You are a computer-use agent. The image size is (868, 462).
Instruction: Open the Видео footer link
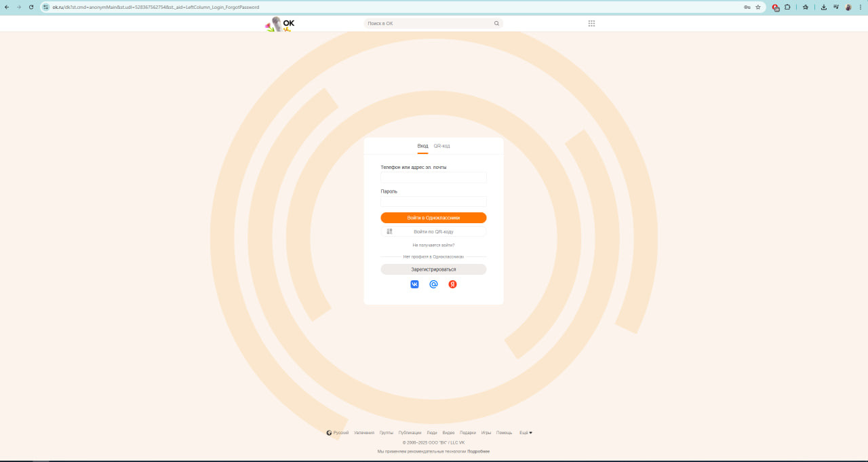coord(448,433)
